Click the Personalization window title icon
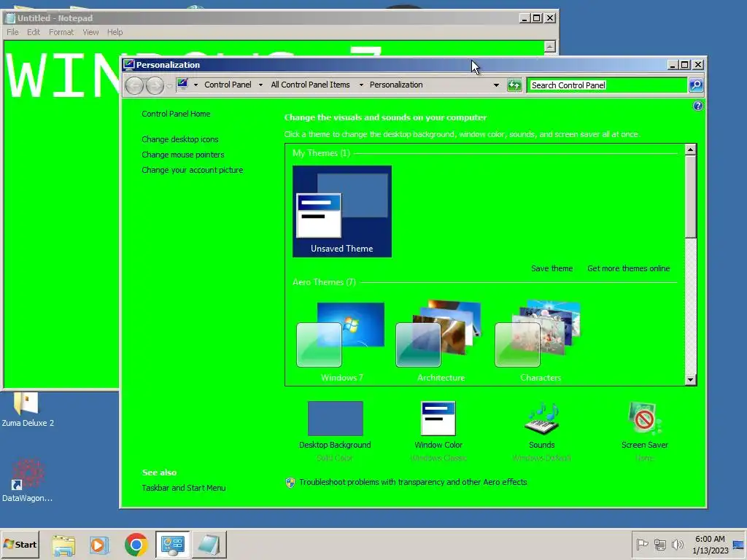 [x=128, y=65]
